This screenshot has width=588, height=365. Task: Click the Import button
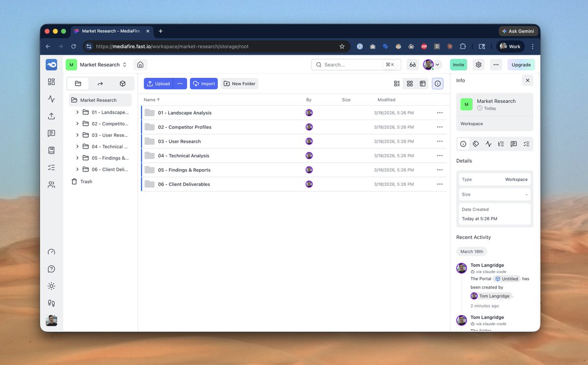click(204, 84)
